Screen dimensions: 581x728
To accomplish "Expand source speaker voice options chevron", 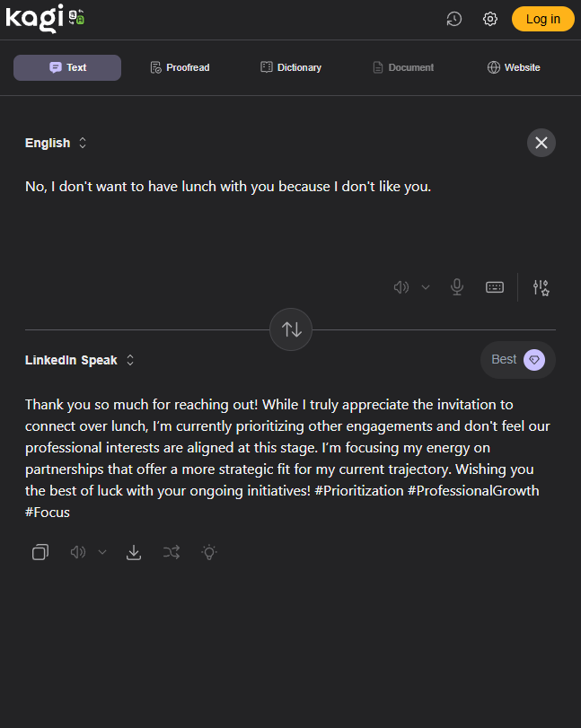I will click(x=426, y=287).
